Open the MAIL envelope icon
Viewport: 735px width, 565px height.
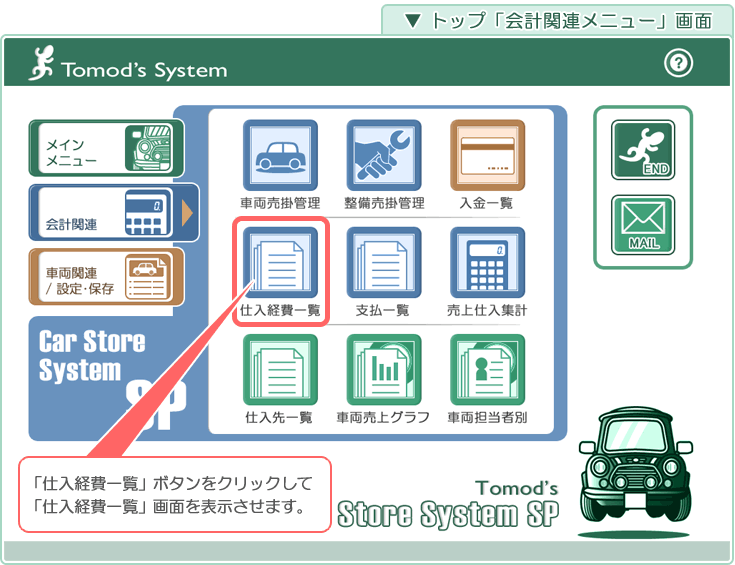pos(643,225)
